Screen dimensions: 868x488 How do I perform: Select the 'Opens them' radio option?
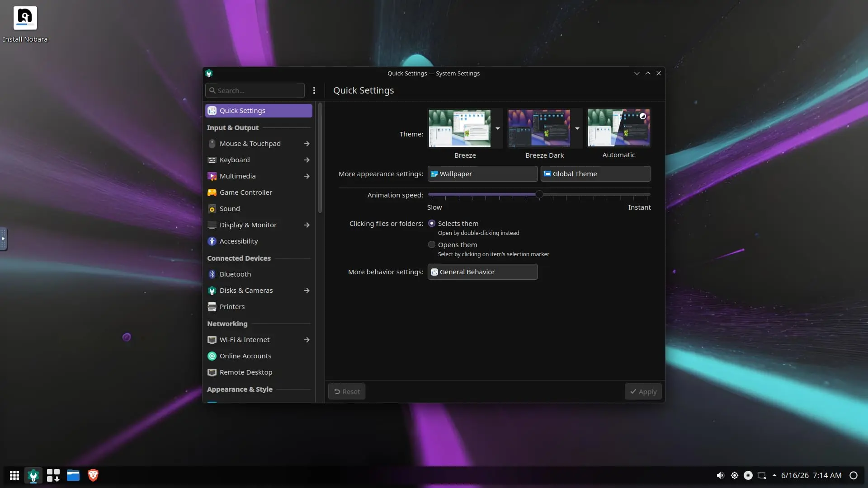(x=432, y=245)
